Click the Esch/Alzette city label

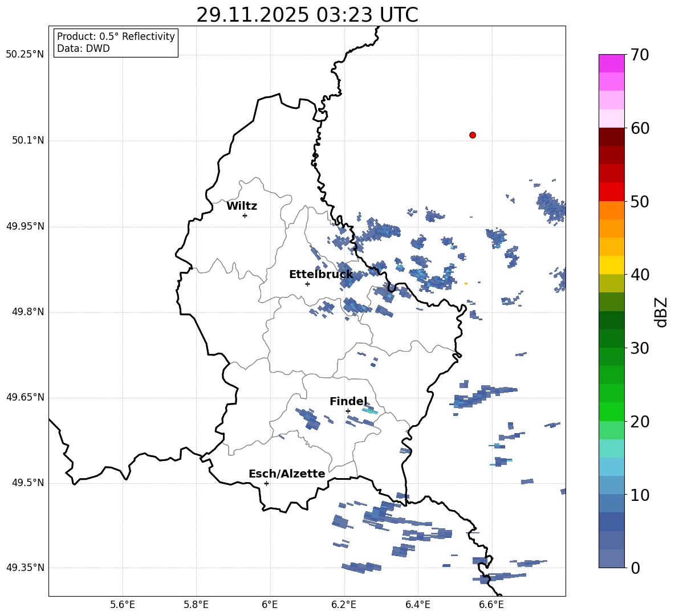click(x=287, y=474)
